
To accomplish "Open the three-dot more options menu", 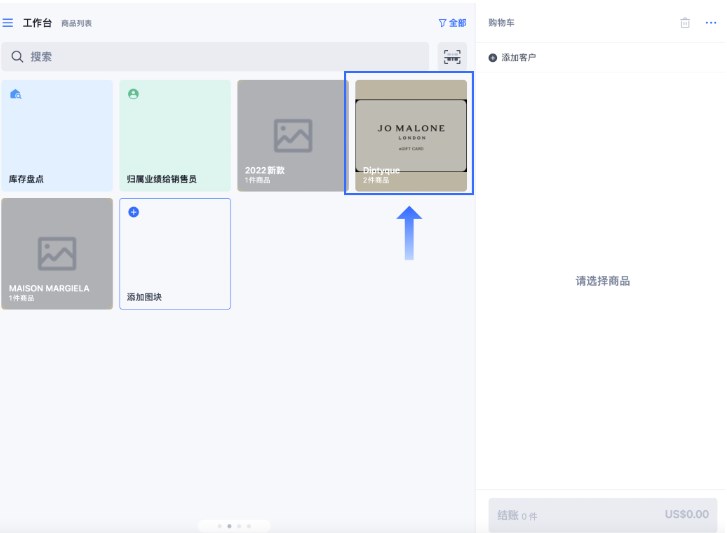I will (711, 22).
